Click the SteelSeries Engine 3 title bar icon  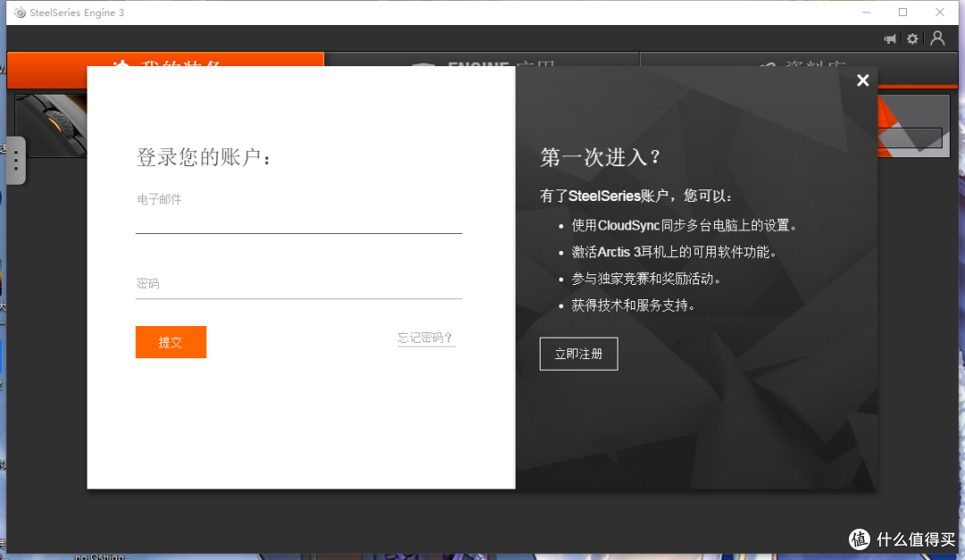click(x=20, y=13)
